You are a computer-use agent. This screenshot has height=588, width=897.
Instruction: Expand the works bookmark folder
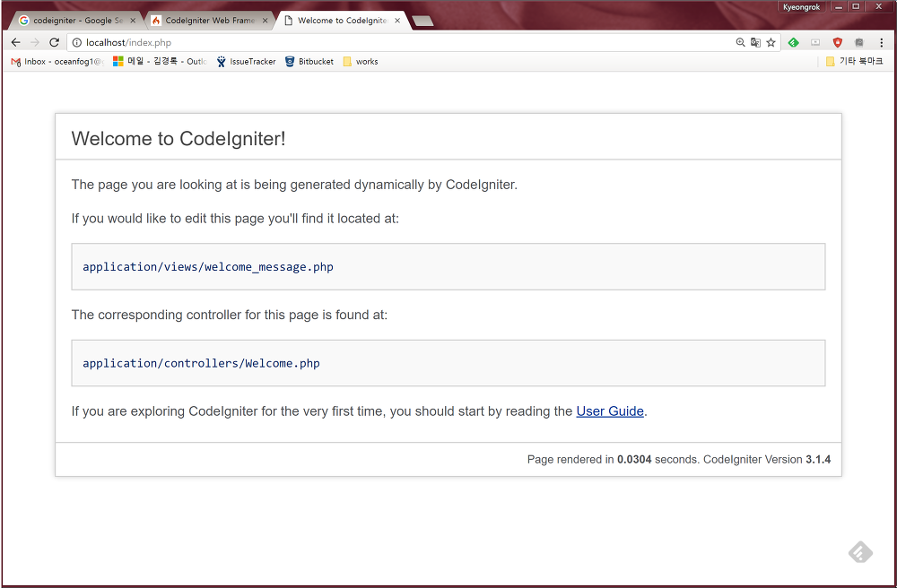[361, 61]
